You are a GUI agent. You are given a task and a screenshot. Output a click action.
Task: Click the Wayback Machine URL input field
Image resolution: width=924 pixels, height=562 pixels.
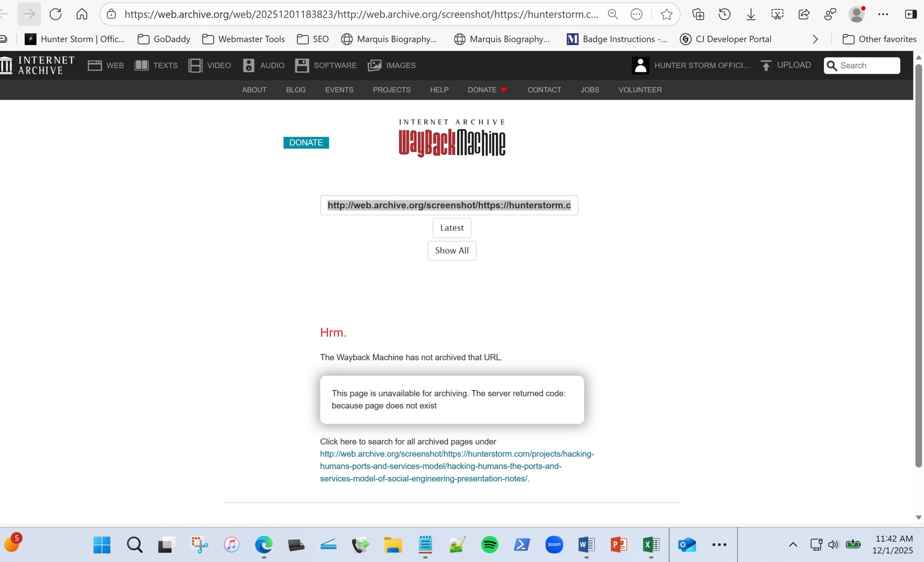449,205
